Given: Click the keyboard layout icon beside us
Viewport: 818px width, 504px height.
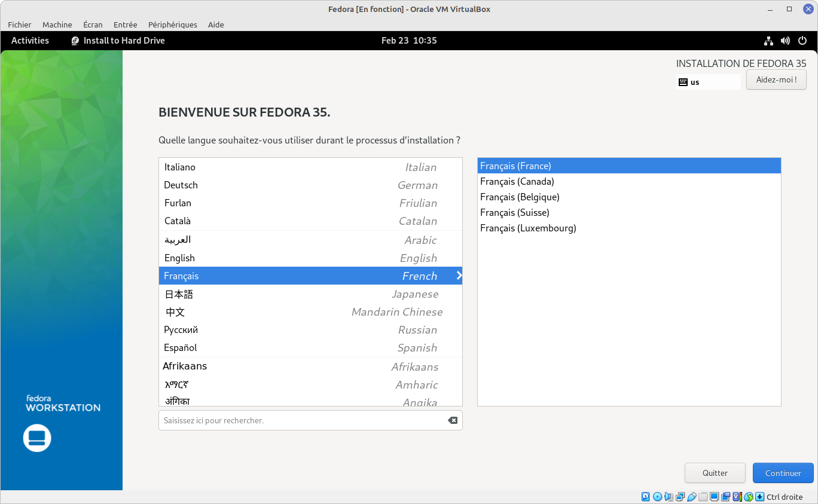Looking at the screenshot, I should 683,82.
